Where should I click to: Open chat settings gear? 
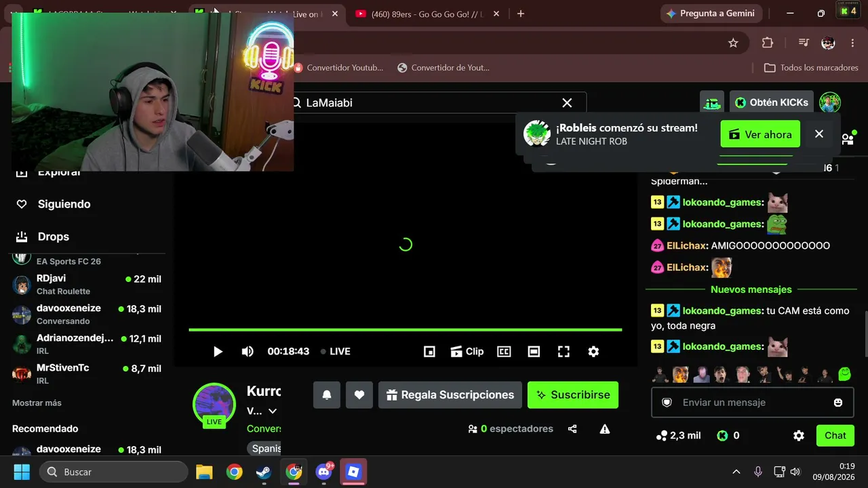pyautogui.click(x=799, y=436)
